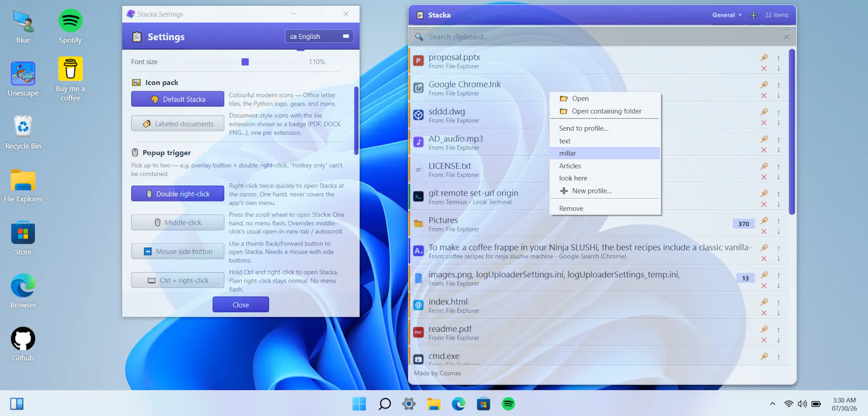This screenshot has height=416, width=868.
Task: Send item to the Articles profile
Action: tap(605, 166)
